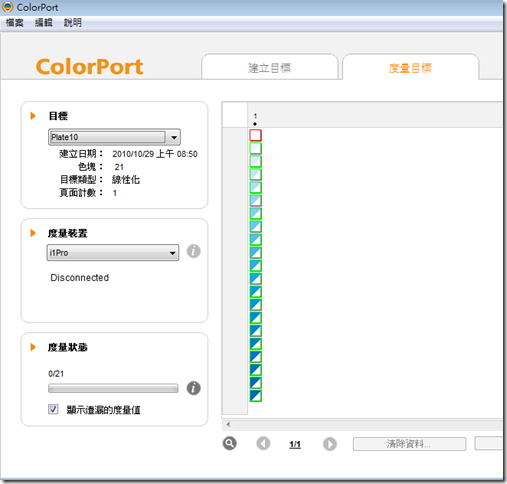
Task: Click info icon beside measurement progress bar
Action: click(x=193, y=388)
